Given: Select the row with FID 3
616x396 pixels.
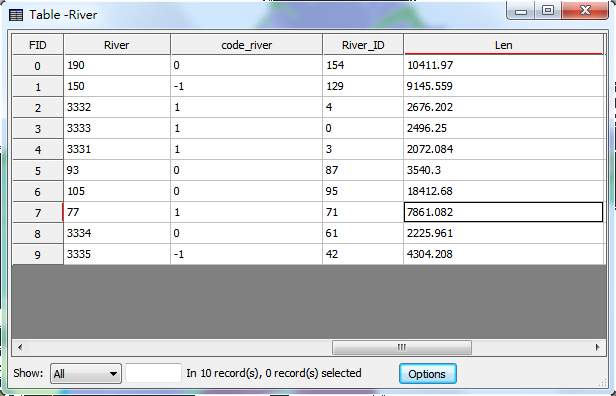Looking at the screenshot, I should pyautogui.click(x=38, y=128).
